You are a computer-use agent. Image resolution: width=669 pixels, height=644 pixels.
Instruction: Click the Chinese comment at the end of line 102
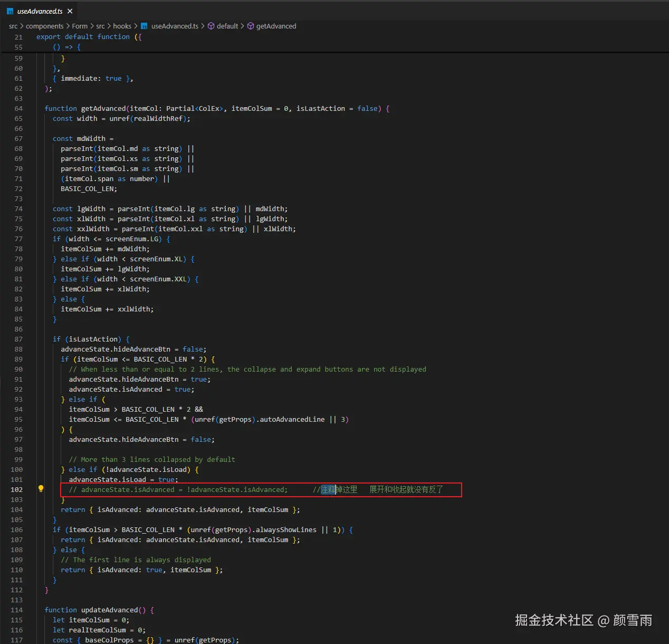point(378,489)
